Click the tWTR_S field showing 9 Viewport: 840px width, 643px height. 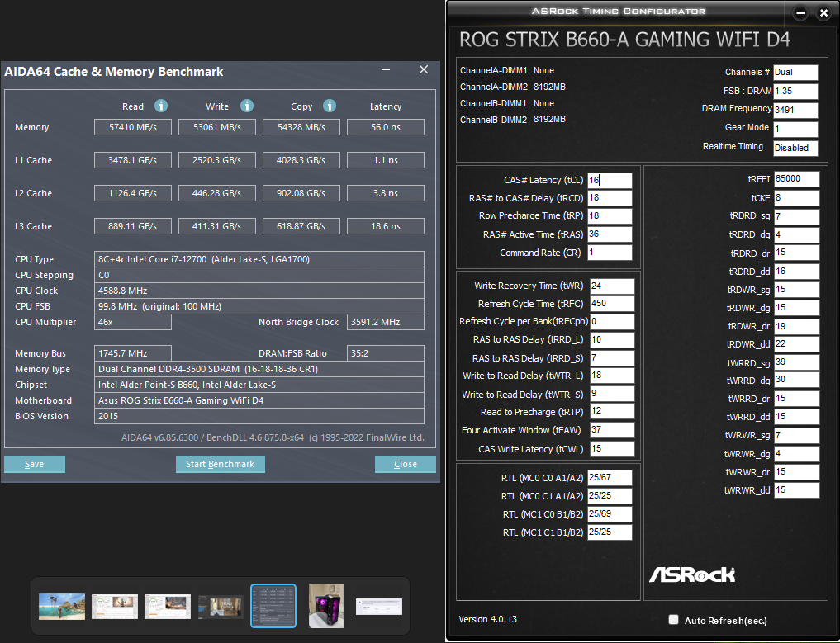point(612,394)
